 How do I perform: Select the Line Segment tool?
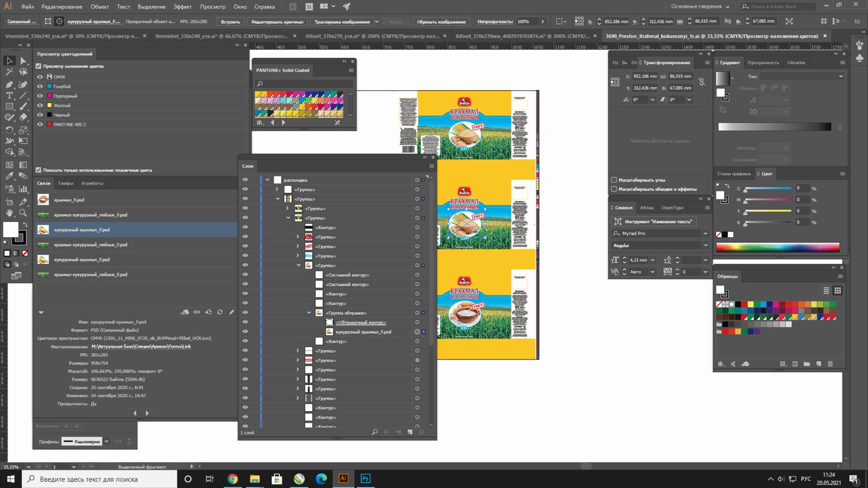coord(23,95)
